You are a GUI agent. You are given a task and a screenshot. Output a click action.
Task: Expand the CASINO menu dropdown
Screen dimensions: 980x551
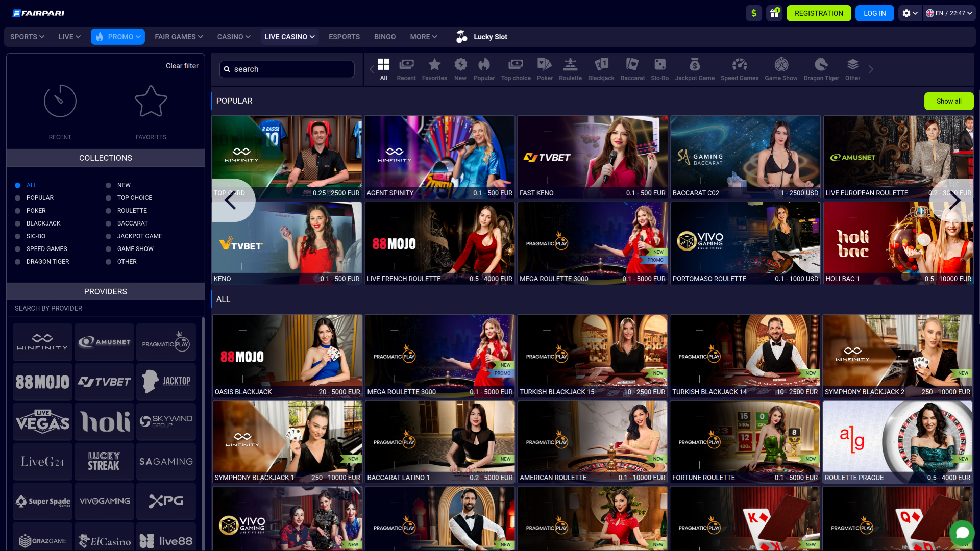click(233, 36)
